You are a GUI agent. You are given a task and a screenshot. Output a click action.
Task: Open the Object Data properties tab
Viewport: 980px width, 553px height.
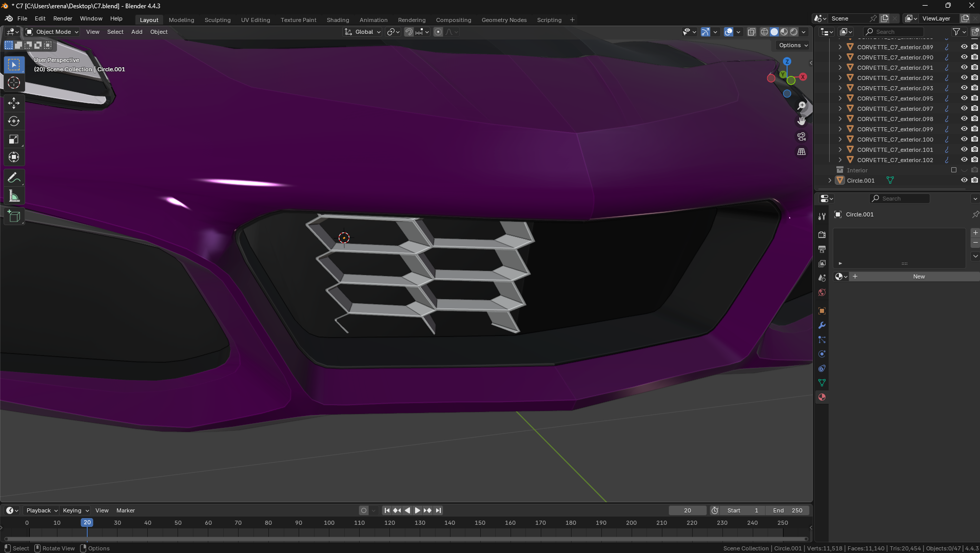point(822,383)
